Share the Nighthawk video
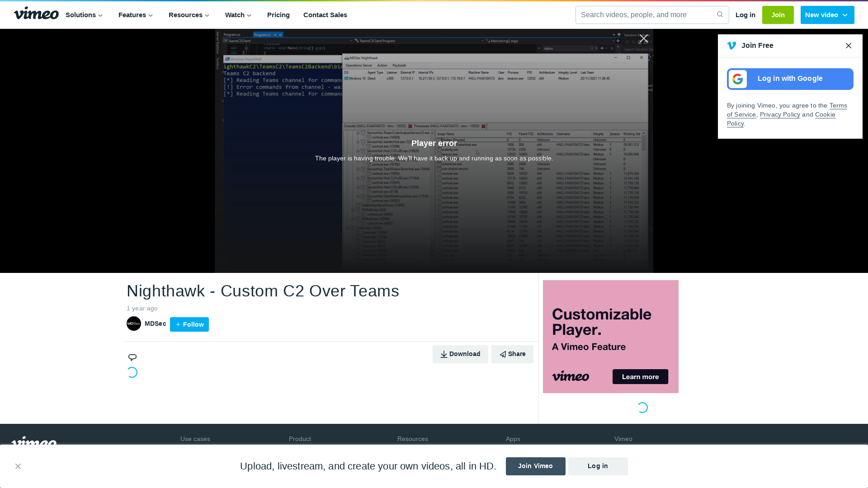868x488 pixels. click(x=512, y=354)
